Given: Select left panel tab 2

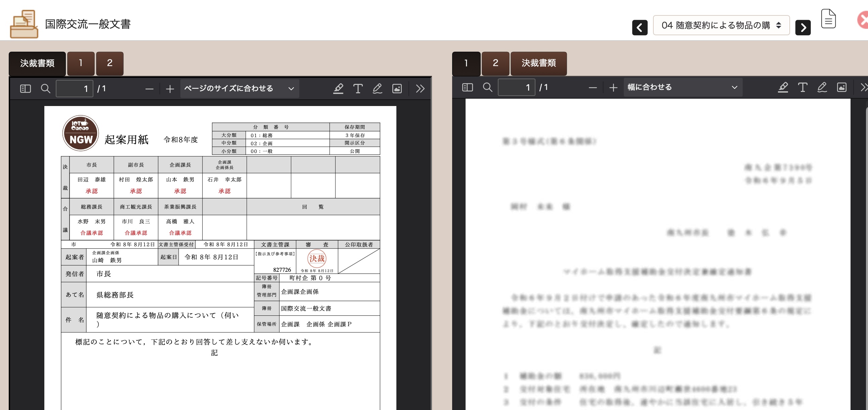Looking at the screenshot, I should [x=110, y=63].
